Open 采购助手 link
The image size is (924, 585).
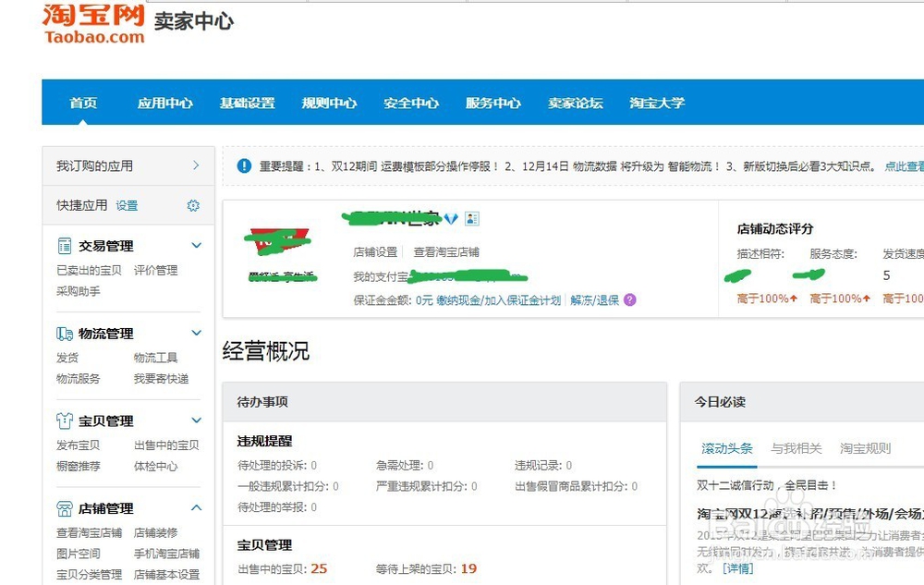79,291
